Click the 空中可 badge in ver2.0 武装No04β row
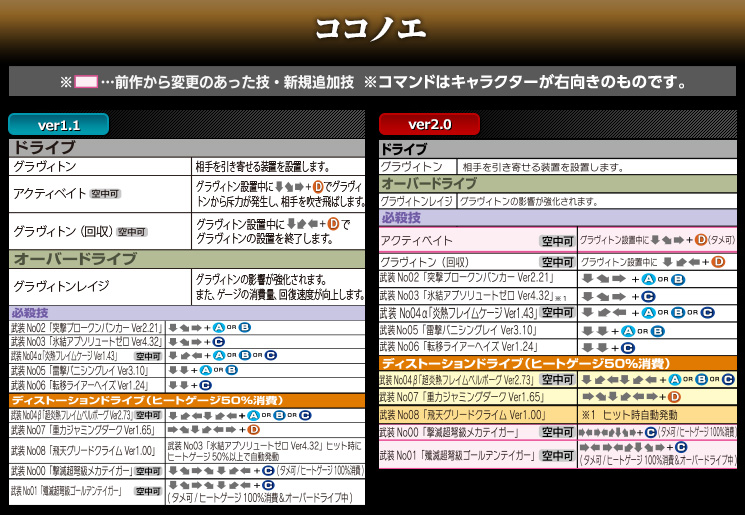The width and height of the screenshot is (745, 515). click(557, 380)
